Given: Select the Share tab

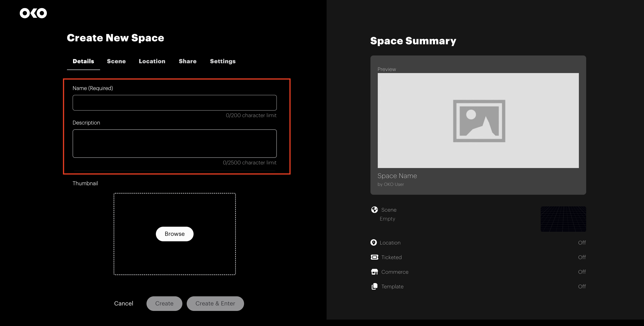Looking at the screenshot, I should click(187, 61).
